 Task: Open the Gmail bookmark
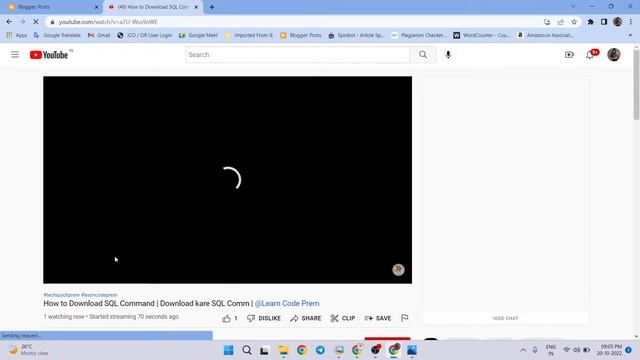tap(99, 36)
